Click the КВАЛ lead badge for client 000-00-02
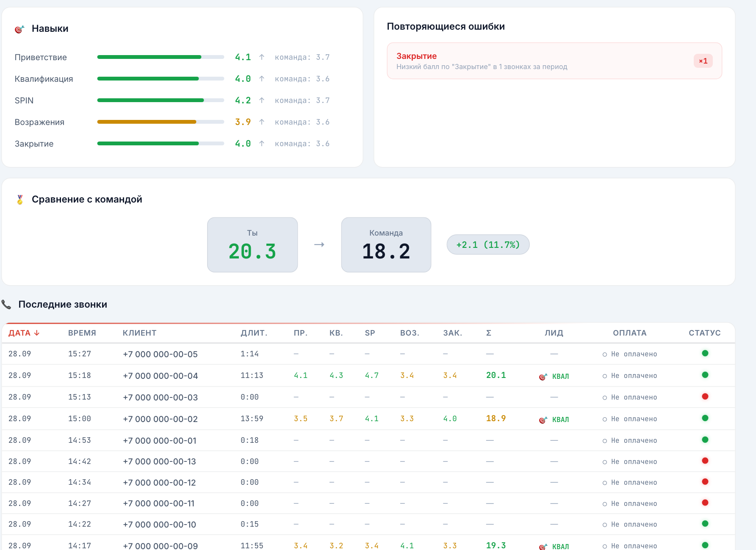Image resolution: width=756 pixels, height=550 pixels. (554, 419)
